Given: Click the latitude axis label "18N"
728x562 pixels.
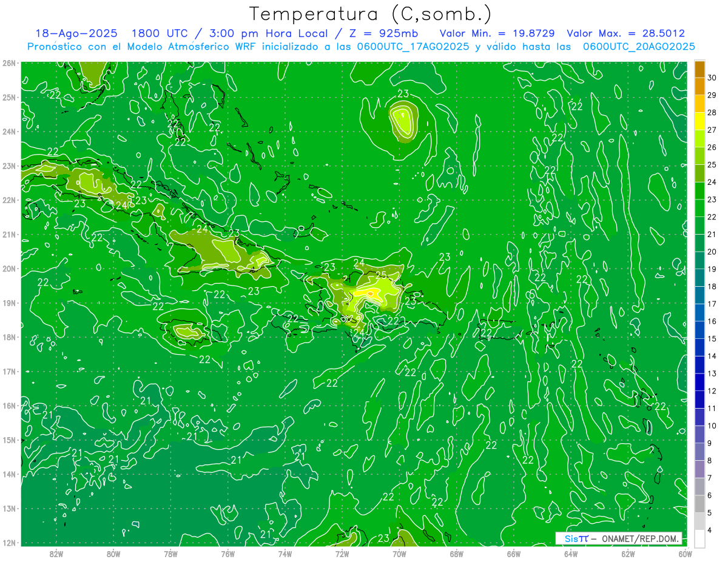Looking at the screenshot, I should point(9,337).
